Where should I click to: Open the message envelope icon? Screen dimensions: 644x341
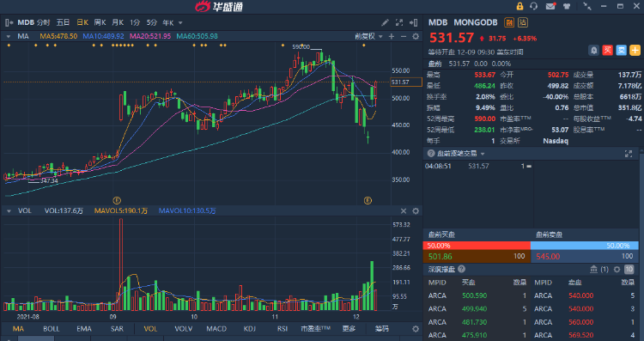click(x=550, y=6)
